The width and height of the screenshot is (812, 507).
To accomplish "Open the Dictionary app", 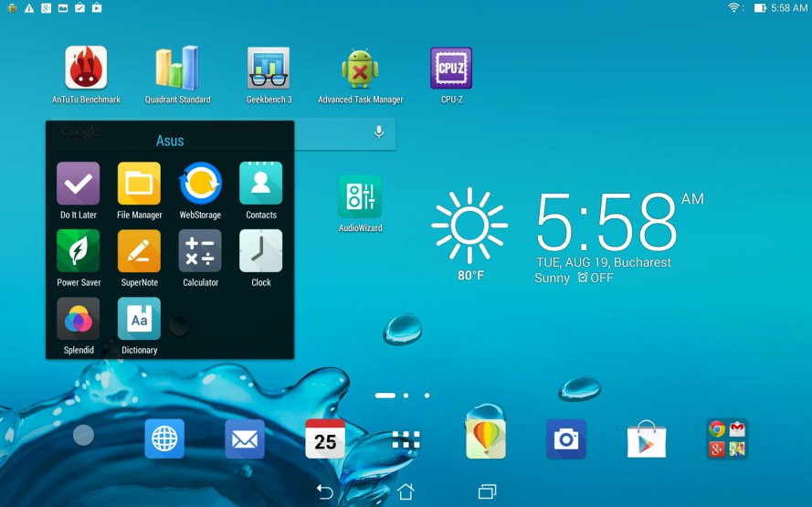I will click(x=139, y=319).
